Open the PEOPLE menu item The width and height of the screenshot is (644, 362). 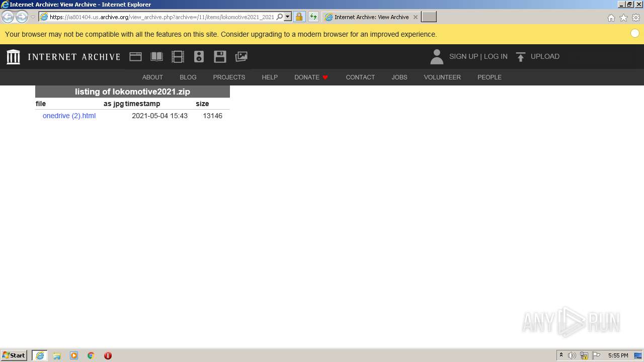click(x=490, y=77)
